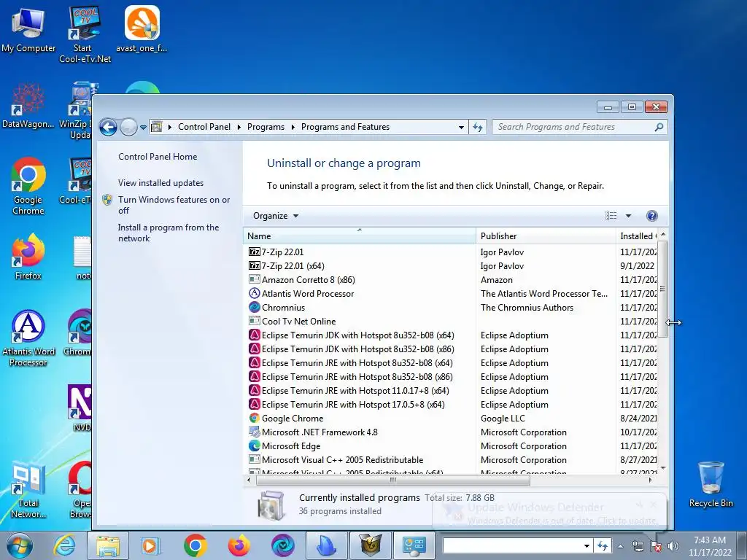Image resolution: width=747 pixels, height=560 pixels.
Task: Select Microsoft .NET Framework 4.8 row
Action: pyautogui.click(x=450, y=432)
